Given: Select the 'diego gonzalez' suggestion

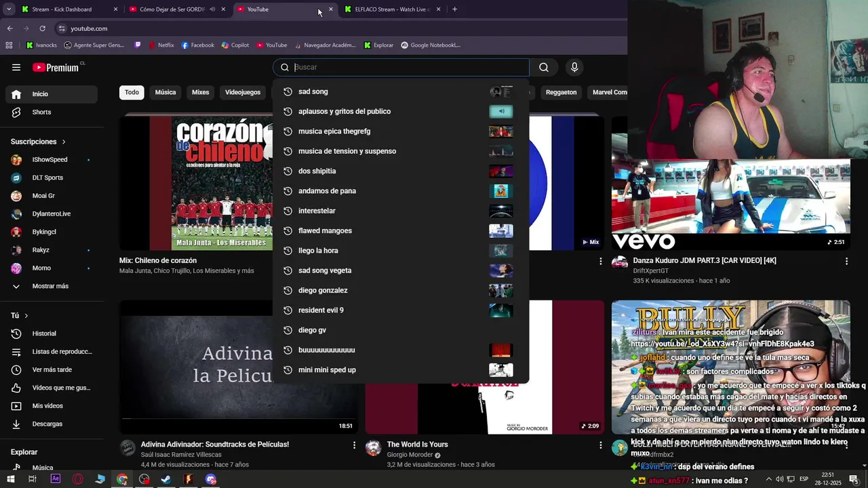Looking at the screenshot, I should pyautogui.click(x=401, y=290).
